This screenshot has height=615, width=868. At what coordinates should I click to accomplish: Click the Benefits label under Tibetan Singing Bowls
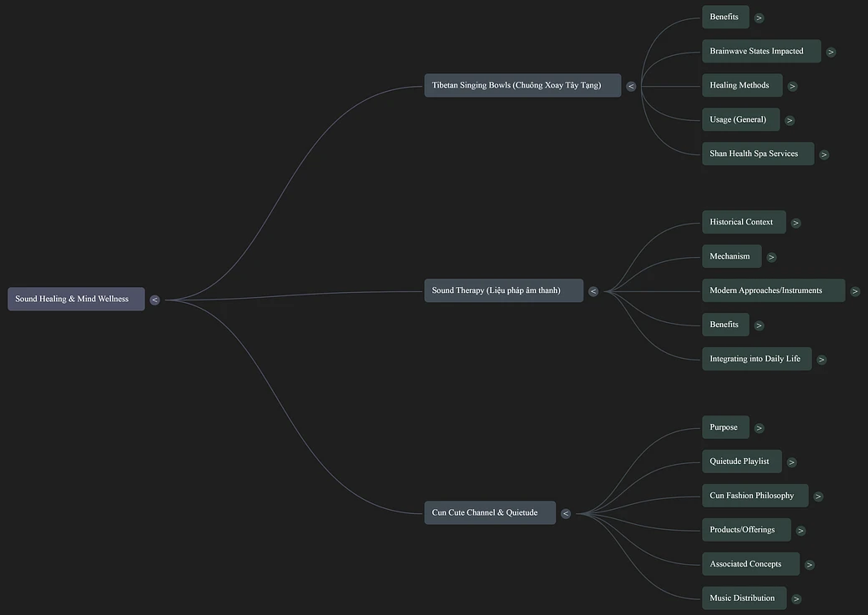tap(726, 18)
